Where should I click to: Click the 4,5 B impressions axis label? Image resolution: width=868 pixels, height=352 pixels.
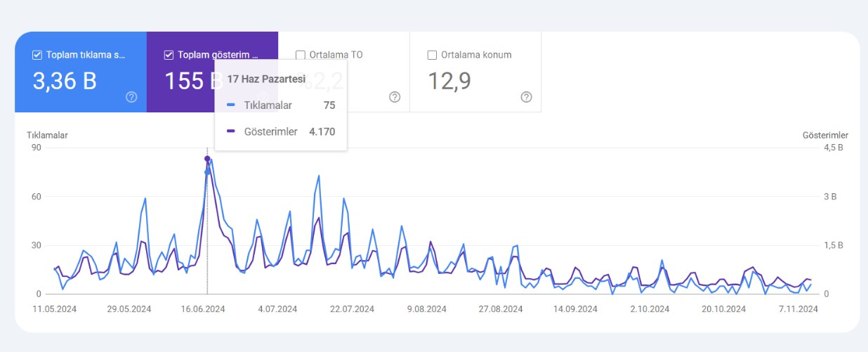(833, 148)
